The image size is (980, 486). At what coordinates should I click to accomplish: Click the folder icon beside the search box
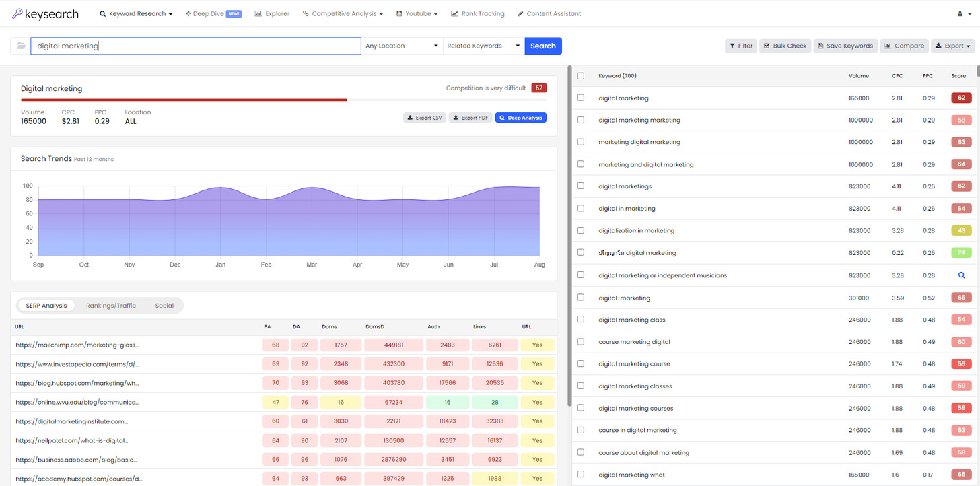(21, 46)
